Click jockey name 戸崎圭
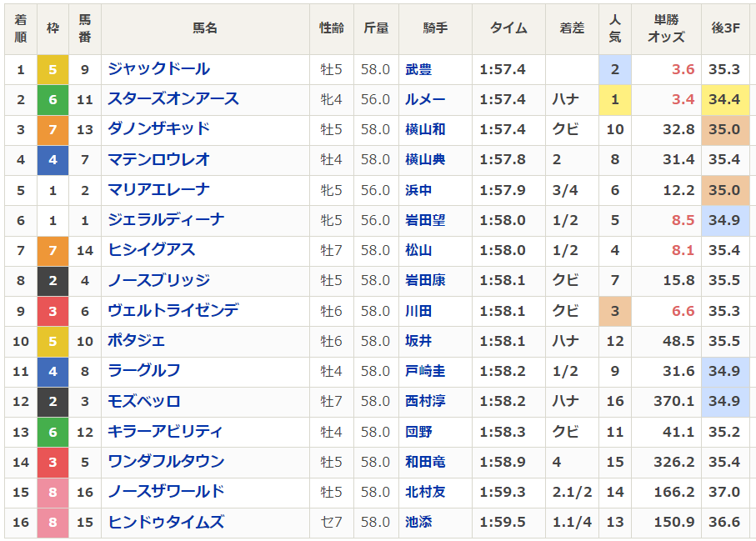 (x=425, y=372)
